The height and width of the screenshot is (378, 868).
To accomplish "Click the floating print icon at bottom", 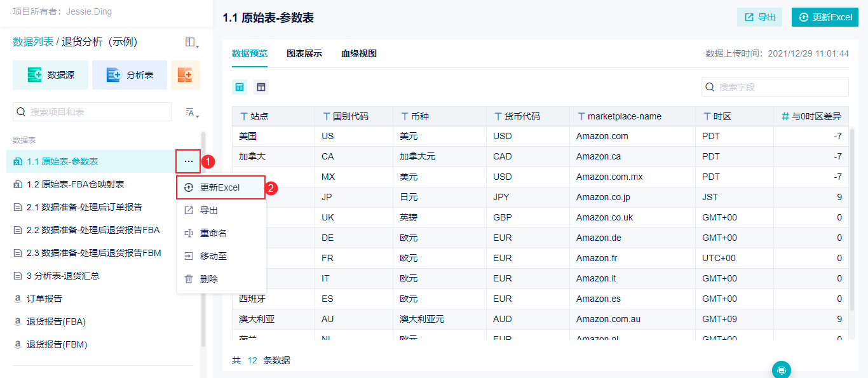I will (x=782, y=370).
